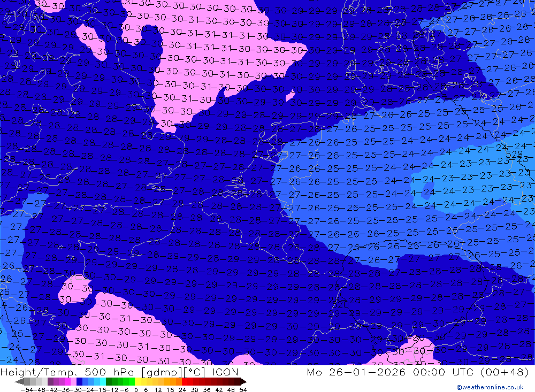
Task: Click the 'Mo 26-01-2026 00:00 UTC' timestamp
Action: point(392,372)
